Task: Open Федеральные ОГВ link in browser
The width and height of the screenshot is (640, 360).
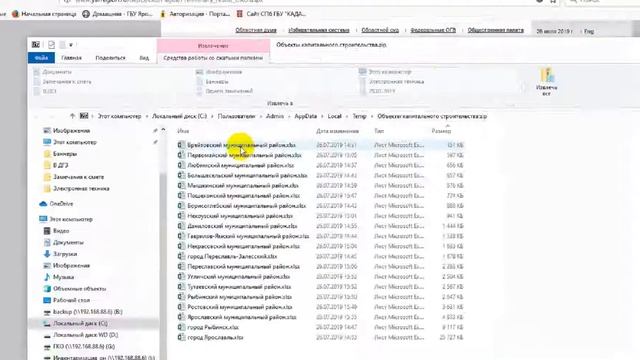Action: (433, 30)
